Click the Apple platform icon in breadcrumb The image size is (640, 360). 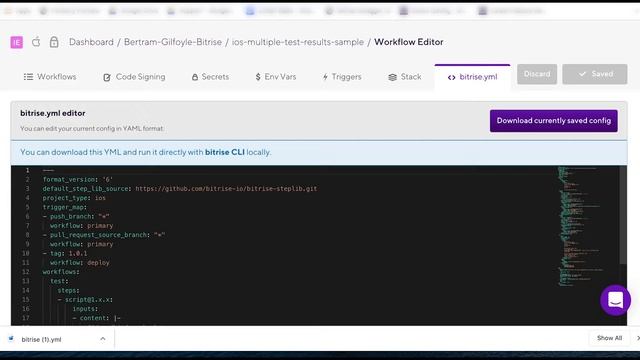36,42
